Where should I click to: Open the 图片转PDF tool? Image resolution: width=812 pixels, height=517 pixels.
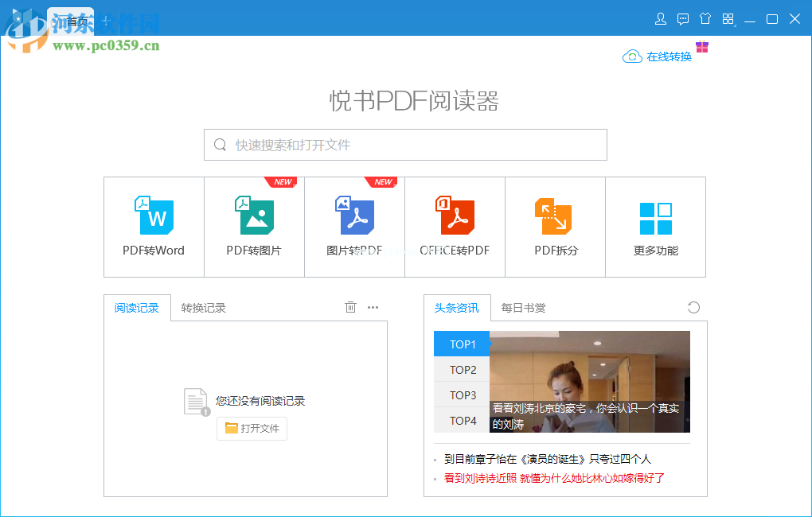[x=354, y=227]
